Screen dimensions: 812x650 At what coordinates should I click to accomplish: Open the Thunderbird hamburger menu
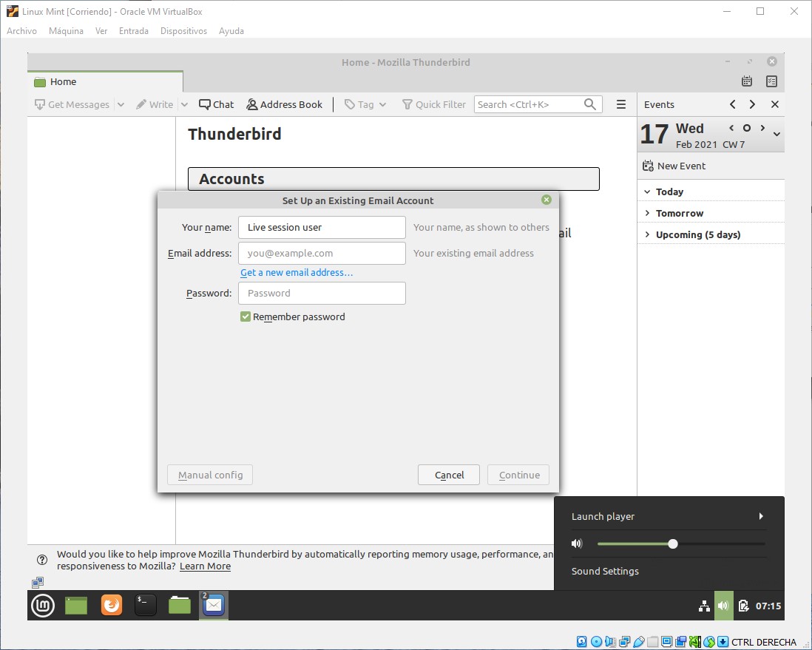coord(621,105)
